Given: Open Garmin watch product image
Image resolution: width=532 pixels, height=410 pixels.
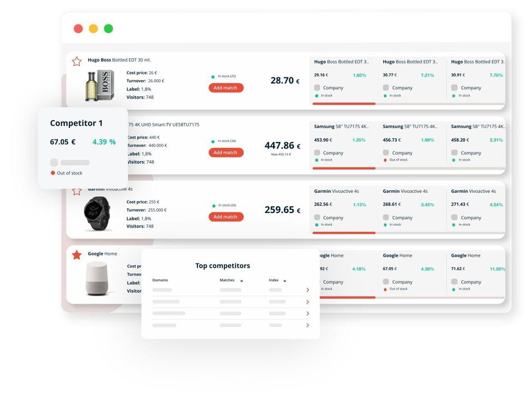Looking at the screenshot, I should point(97,214).
